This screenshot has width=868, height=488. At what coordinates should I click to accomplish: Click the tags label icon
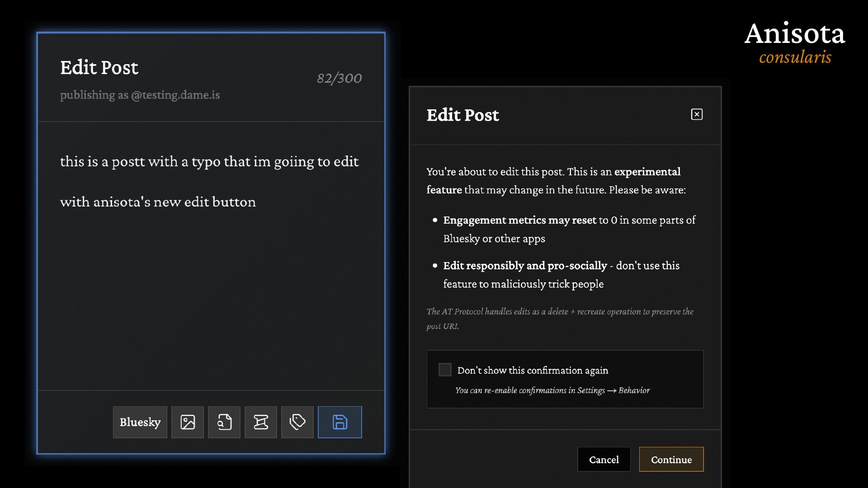[x=297, y=422]
